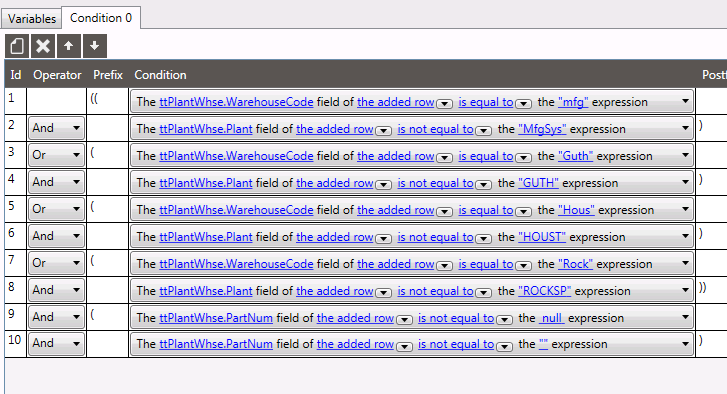Click the move row down arrow icon
727x394 pixels.
95,46
